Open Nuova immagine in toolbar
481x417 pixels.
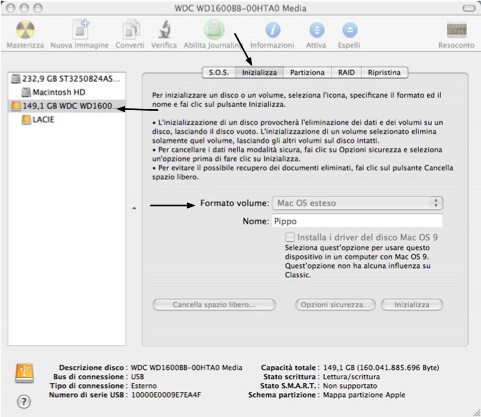(80, 30)
